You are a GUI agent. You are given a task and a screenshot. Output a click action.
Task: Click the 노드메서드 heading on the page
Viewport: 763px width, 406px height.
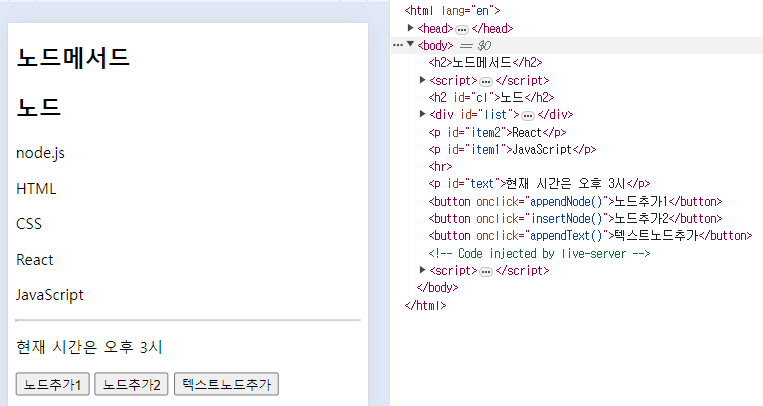click(x=73, y=57)
